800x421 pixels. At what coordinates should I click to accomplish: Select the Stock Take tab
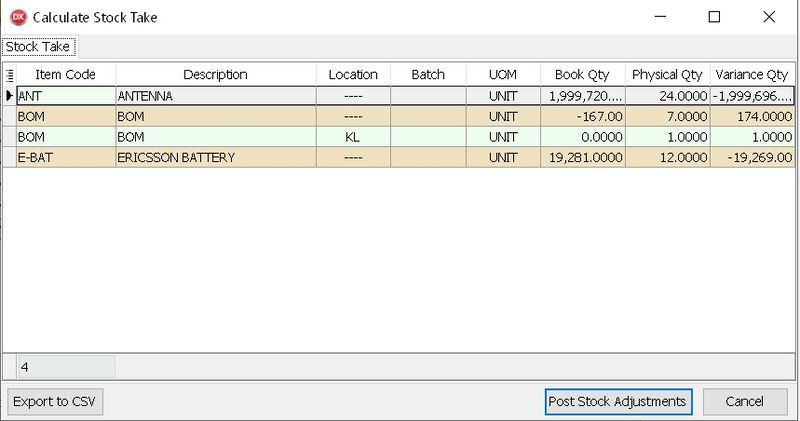pos(40,47)
